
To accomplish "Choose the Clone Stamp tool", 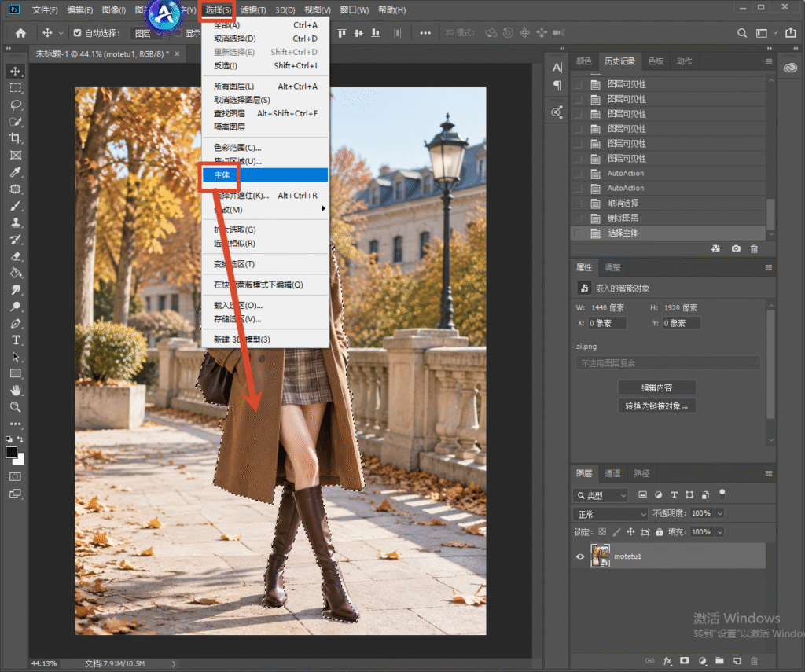I will pyautogui.click(x=16, y=222).
